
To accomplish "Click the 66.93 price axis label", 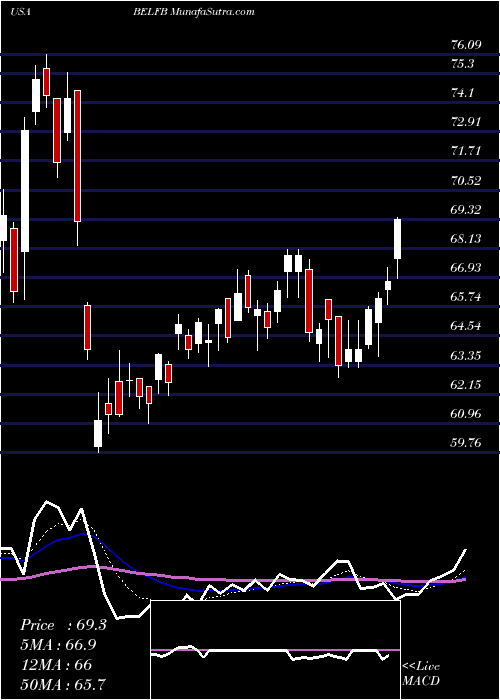I will coord(466,268).
